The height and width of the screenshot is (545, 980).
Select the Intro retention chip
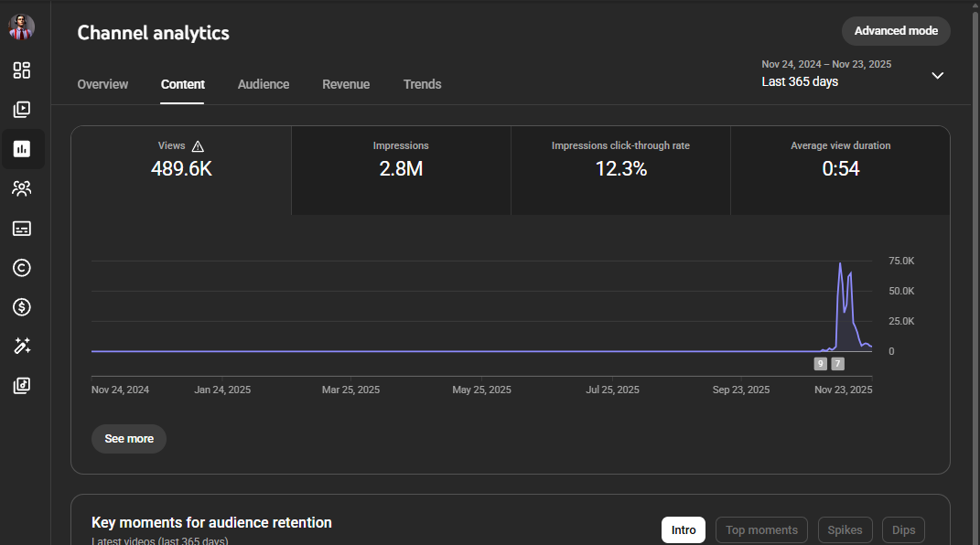coord(684,529)
